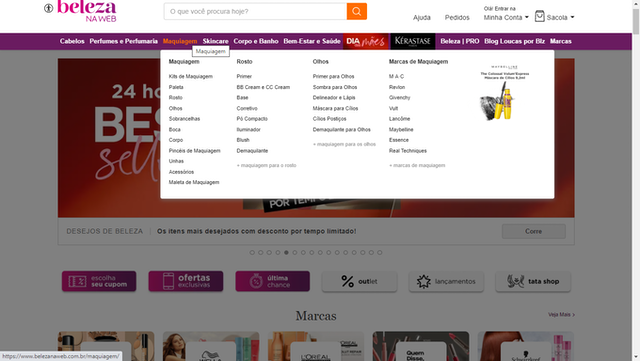Viewport: 640px width, 361px height.
Task: Open Bem-Estar e Saúde menu
Action: click(312, 41)
